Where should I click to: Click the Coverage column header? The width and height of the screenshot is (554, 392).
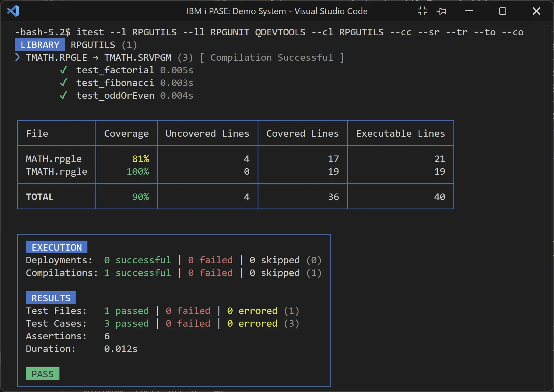pyautogui.click(x=127, y=133)
